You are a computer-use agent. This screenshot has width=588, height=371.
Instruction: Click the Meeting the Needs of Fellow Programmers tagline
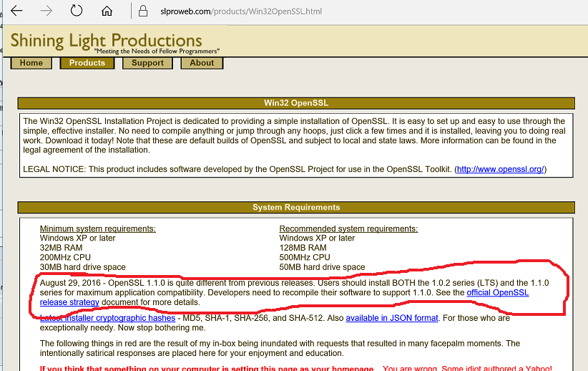click(x=157, y=52)
